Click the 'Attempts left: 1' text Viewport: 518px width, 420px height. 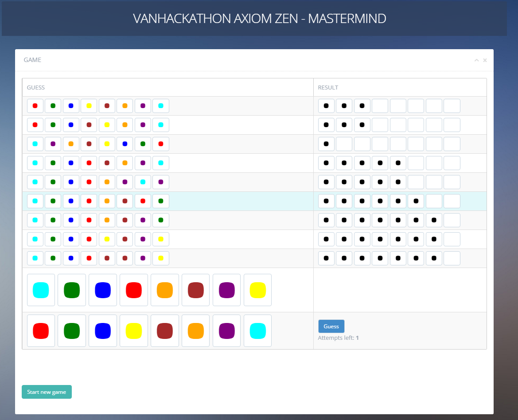(338, 338)
